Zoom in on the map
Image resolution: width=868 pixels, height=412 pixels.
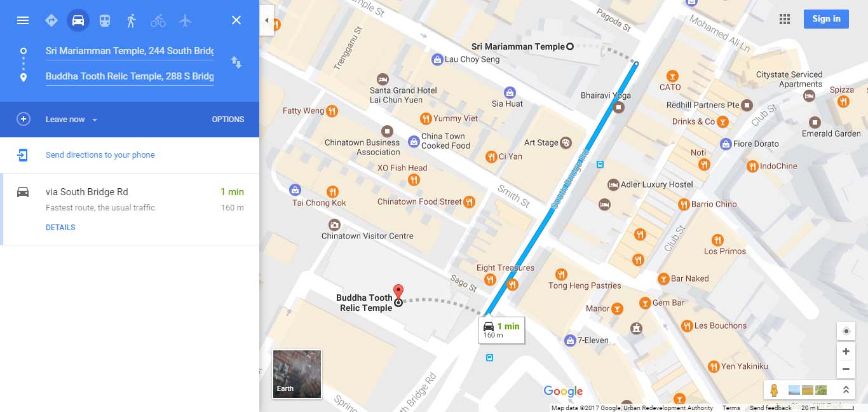pyautogui.click(x=846, y=352)
